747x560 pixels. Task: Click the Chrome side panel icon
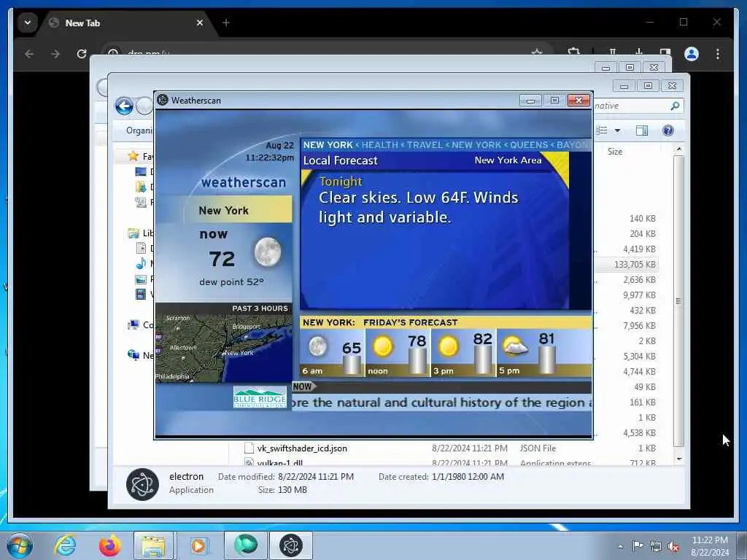[x=665, y=52]
